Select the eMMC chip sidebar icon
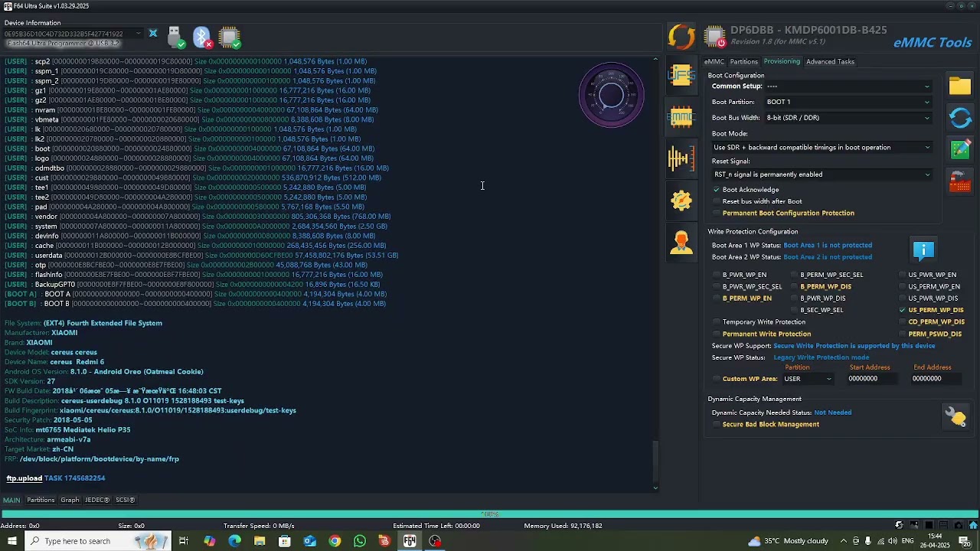Screen dimensions: 980x551 681,117
